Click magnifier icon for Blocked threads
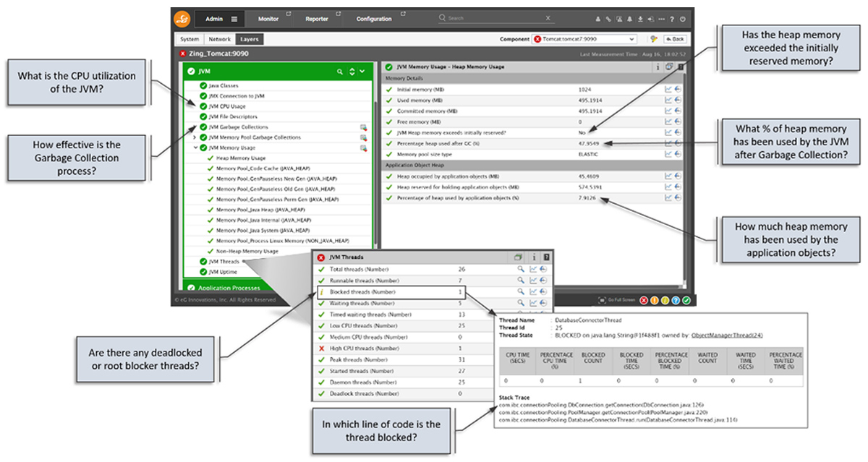This screenshot has height=462, width=868. (520, 291)
